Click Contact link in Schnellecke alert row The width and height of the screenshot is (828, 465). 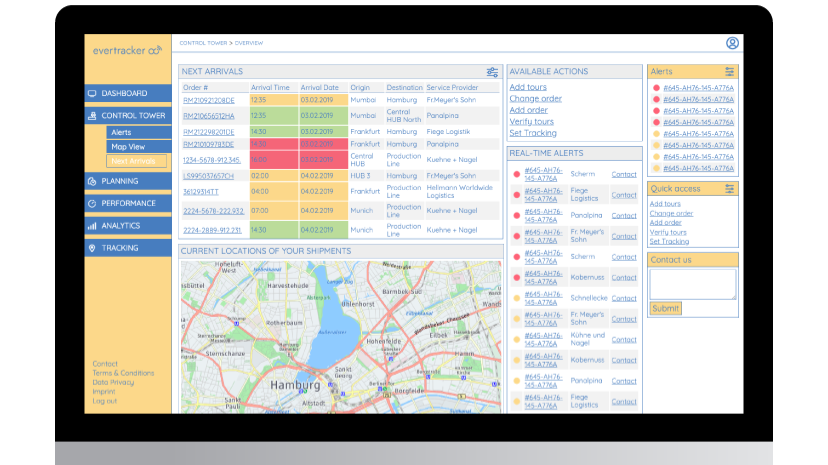624,298
